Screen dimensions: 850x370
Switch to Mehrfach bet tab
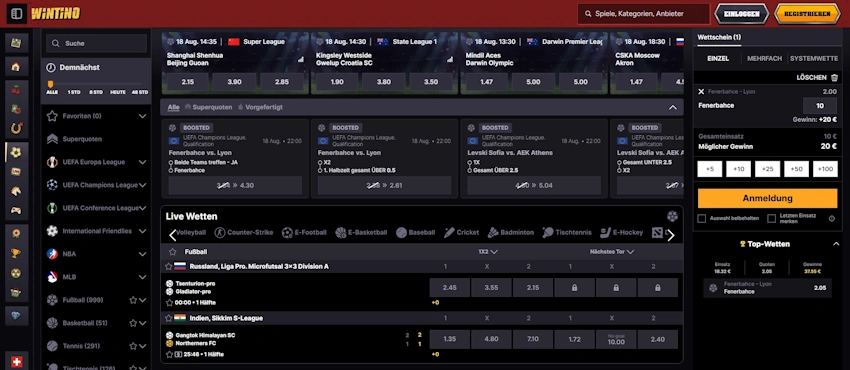pyautogui.click(x=764, y=59)
